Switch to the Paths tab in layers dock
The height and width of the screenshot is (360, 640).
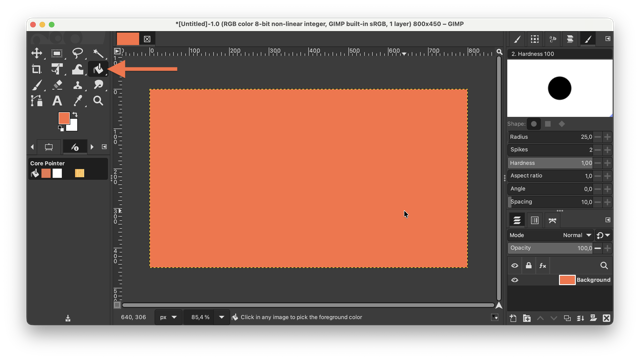pyautogui.click(x=552, y=220)
